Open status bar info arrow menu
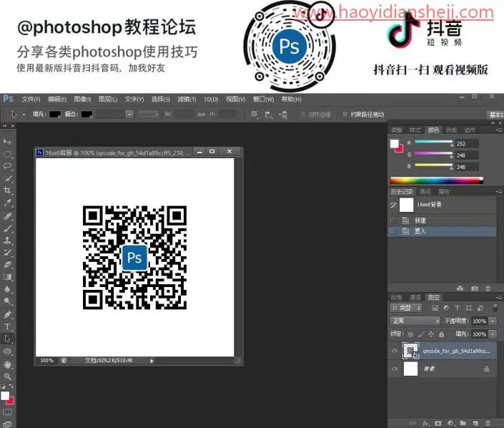Image resolution: width=504 pixels, height=428 pixels. click(152, 361)
